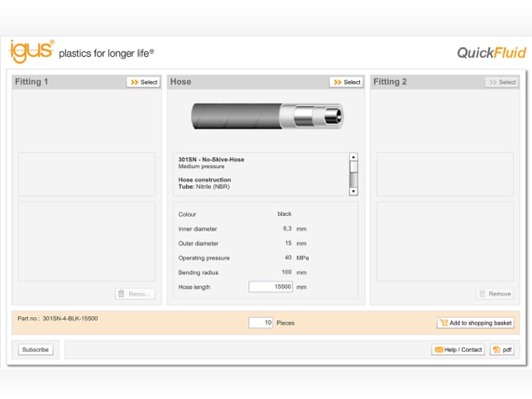Click the Inner diameter label

pos(198,228)
